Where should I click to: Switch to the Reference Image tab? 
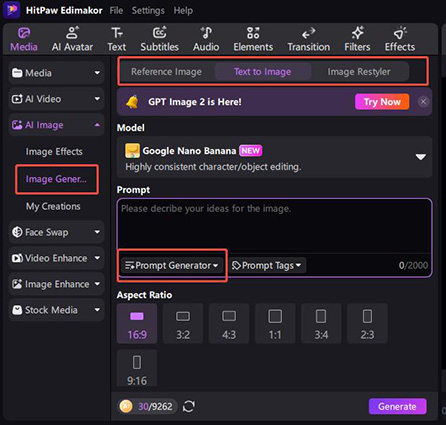click(x=166, y=72)
